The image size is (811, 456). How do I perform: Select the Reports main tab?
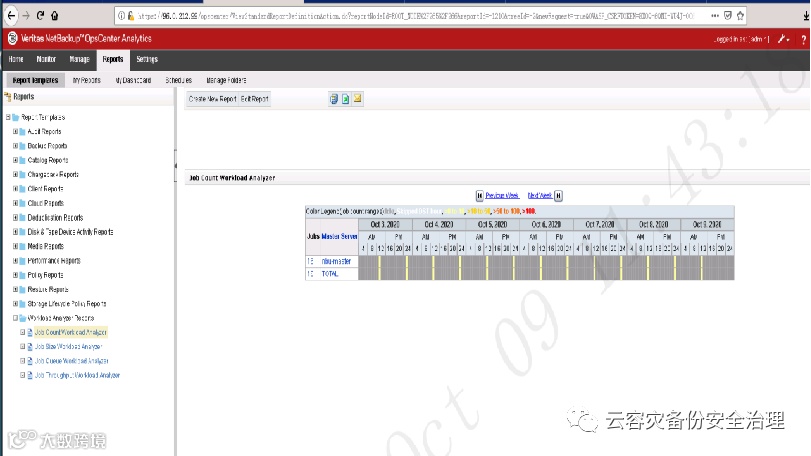[x=113, y=59]
